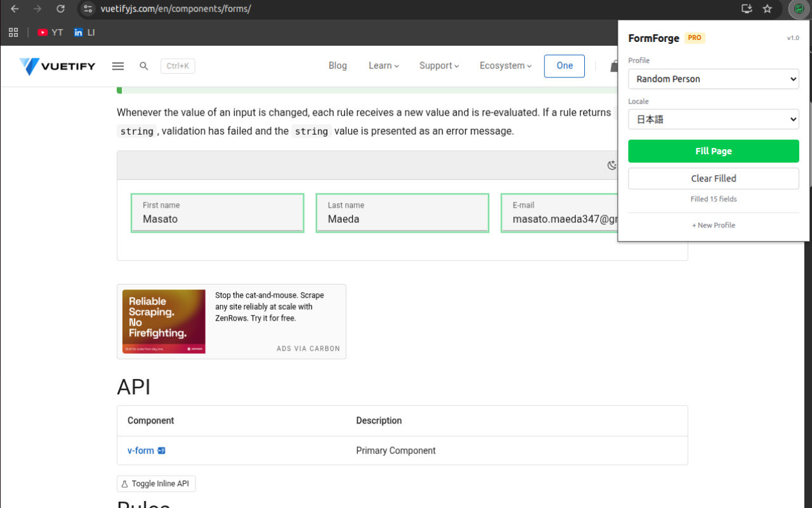Open the hamburger navigation menu
812x508 pixels.
pyautogui.click(x=117, y=65)
